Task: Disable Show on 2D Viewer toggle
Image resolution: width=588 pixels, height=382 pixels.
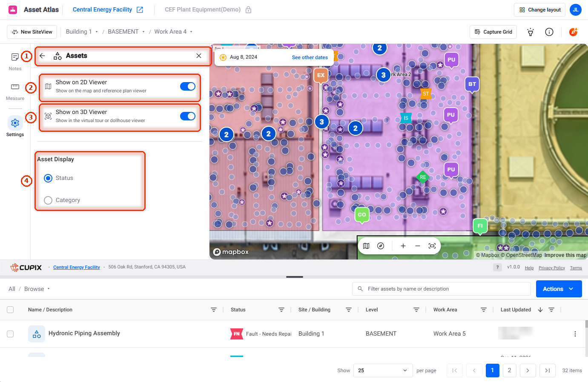Action: coord(188,86)
